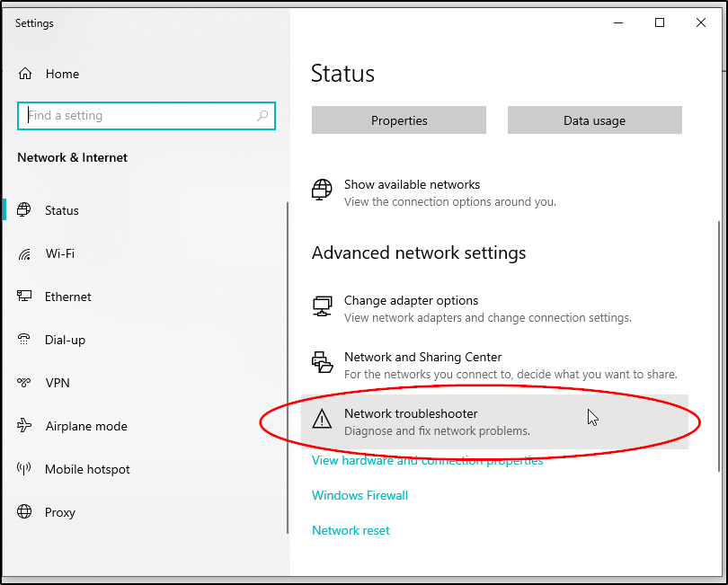Open the VPN icon in sidebar
728x585 pixels.
click(x=24, y=383)
